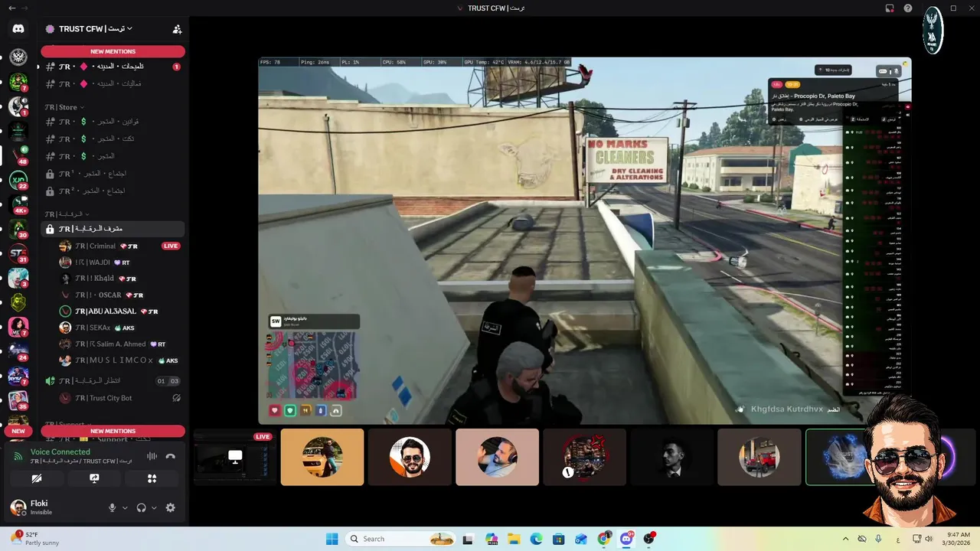Open the تكت المتجر channel

[x=113, y=139]
